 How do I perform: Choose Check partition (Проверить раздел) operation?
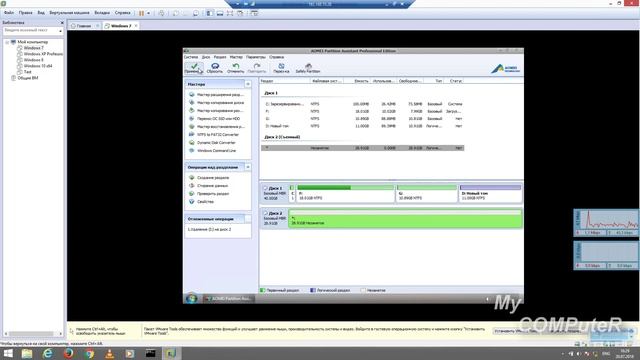(x=209, y=194)
